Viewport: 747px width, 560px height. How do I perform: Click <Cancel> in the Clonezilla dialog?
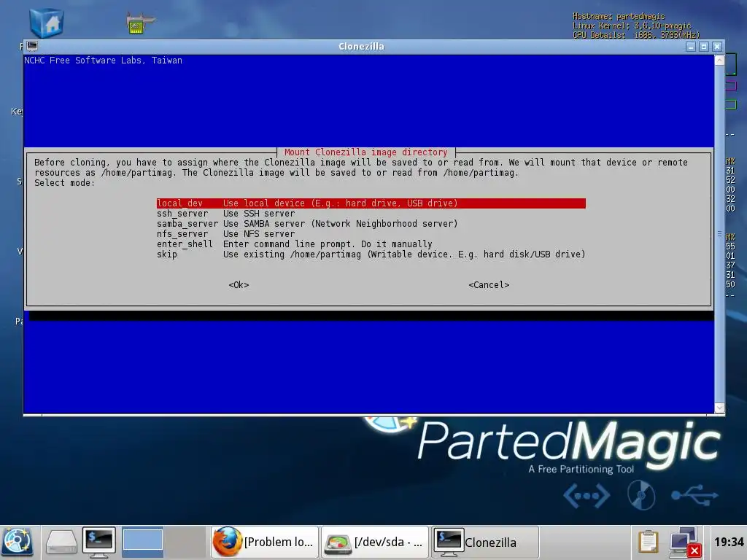tap(489, 285)
